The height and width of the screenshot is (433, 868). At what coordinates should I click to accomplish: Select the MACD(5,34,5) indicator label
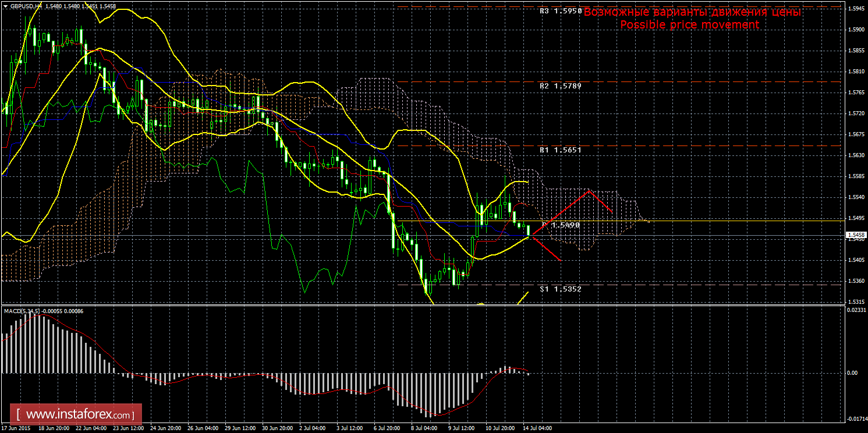click(x=22, y=311)
